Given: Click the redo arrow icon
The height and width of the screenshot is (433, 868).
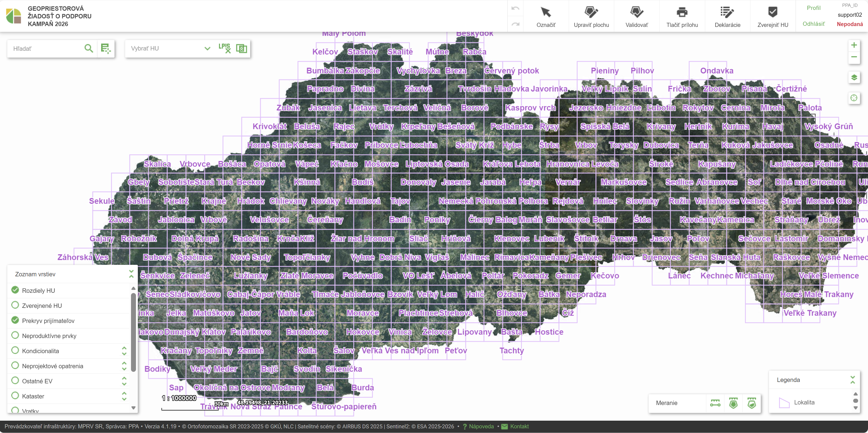Looking at the screenshot, I should click(515, 24).
